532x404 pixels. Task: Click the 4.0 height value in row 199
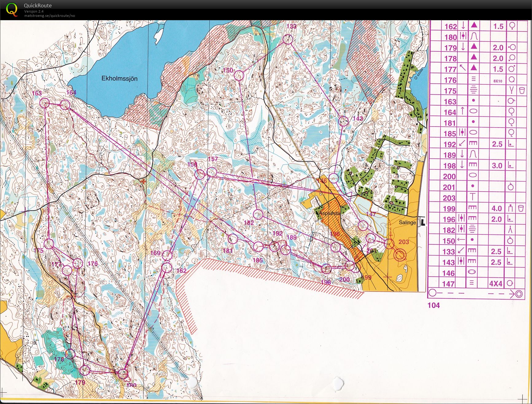497,209
